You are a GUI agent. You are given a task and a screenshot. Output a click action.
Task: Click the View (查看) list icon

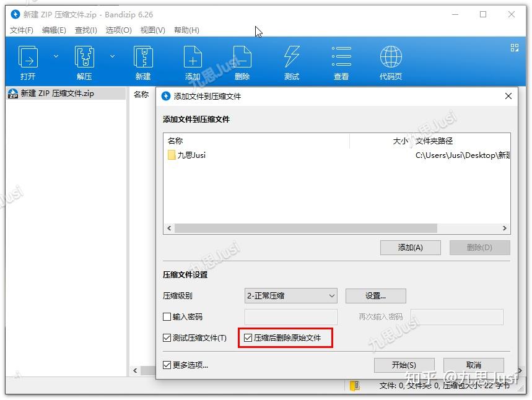pyautogui.click(x=341, y=57)
